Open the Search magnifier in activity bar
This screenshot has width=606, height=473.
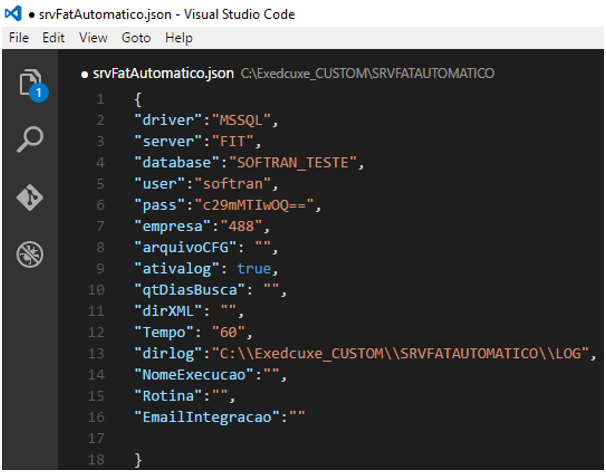[30, 140]
